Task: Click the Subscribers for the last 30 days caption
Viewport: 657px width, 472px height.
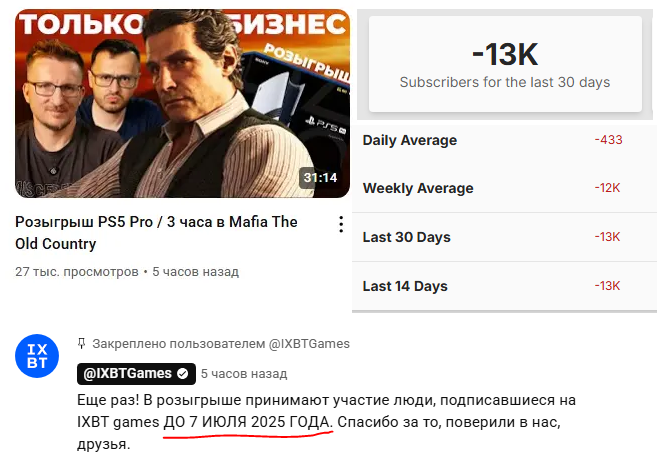Action: tap(505, 82)
